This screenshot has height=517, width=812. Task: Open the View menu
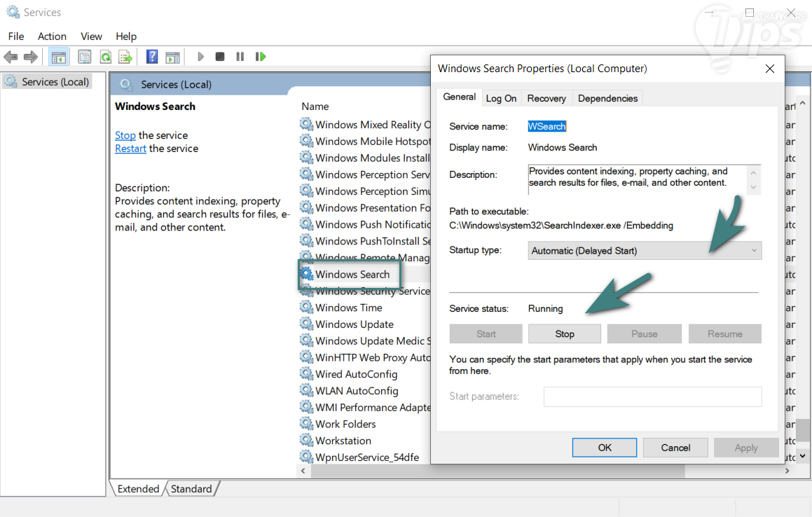point(91,36)
